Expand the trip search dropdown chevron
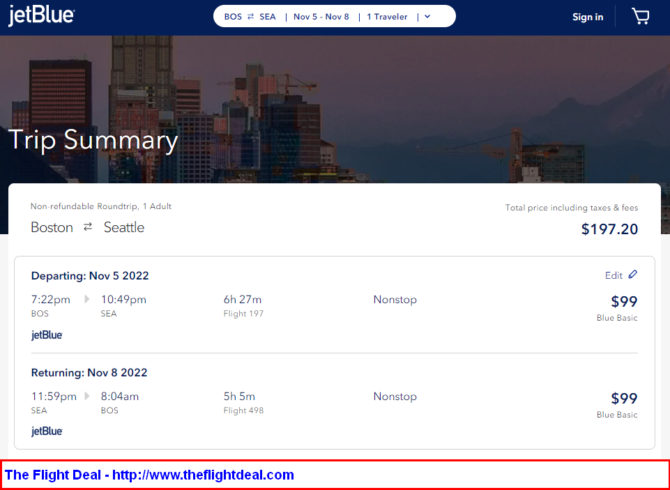 [427, 17]
